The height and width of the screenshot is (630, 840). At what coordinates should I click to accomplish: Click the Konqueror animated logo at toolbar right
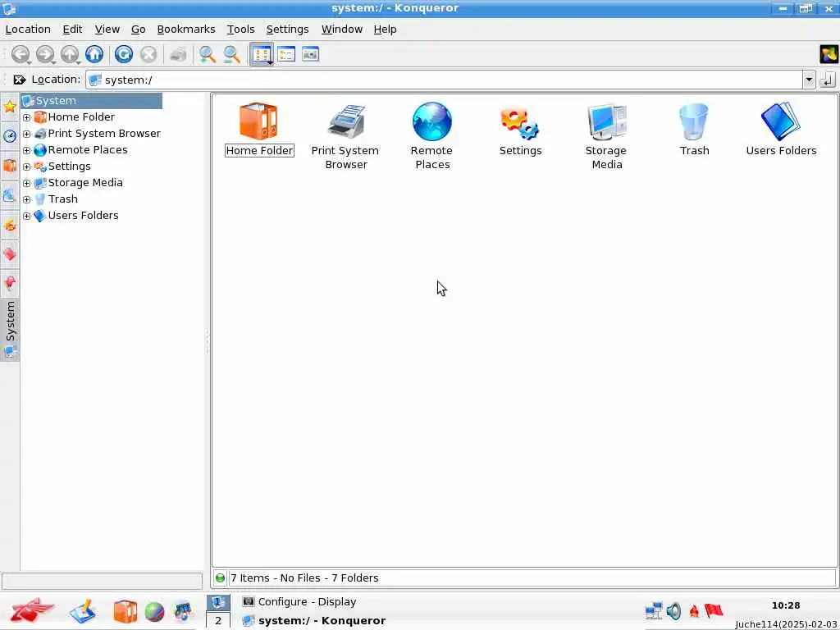click(x=829, y=54)
